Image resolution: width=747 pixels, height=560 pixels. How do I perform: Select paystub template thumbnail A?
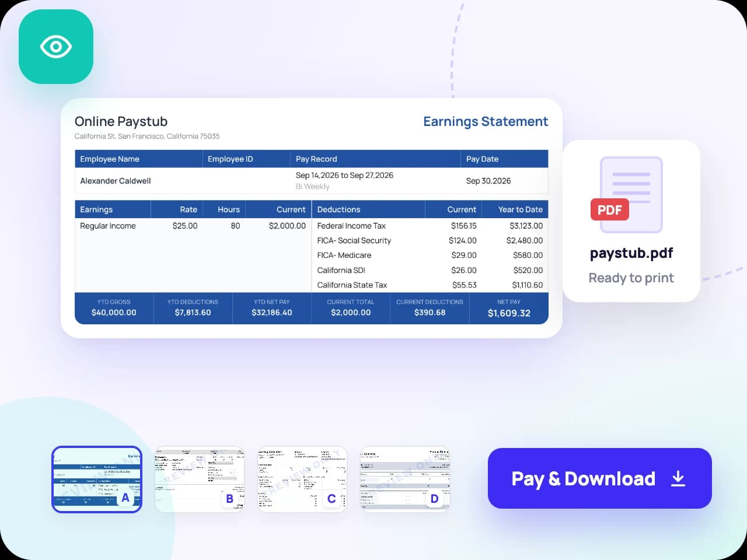(97, 480)
